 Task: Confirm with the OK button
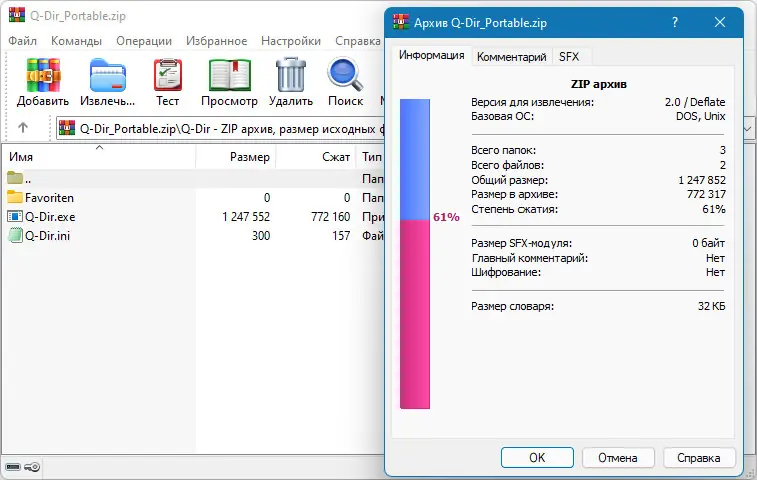click(537, 457)
